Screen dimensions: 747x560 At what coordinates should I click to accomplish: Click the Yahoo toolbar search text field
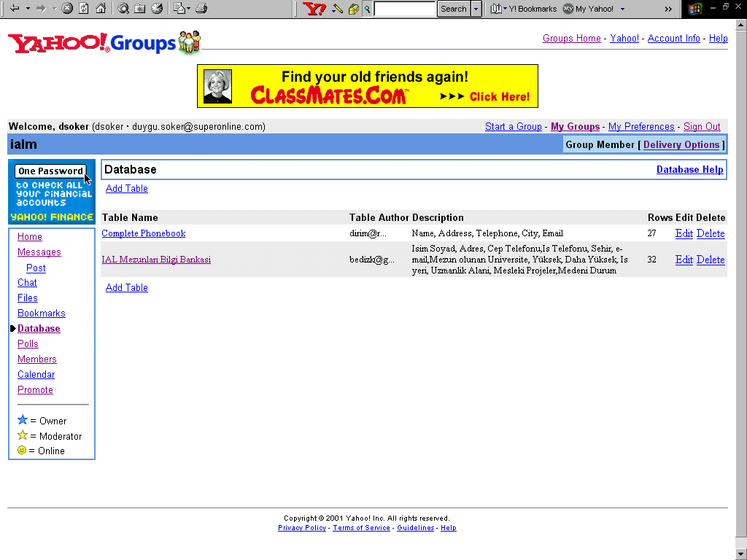click(x=405, y=9)
